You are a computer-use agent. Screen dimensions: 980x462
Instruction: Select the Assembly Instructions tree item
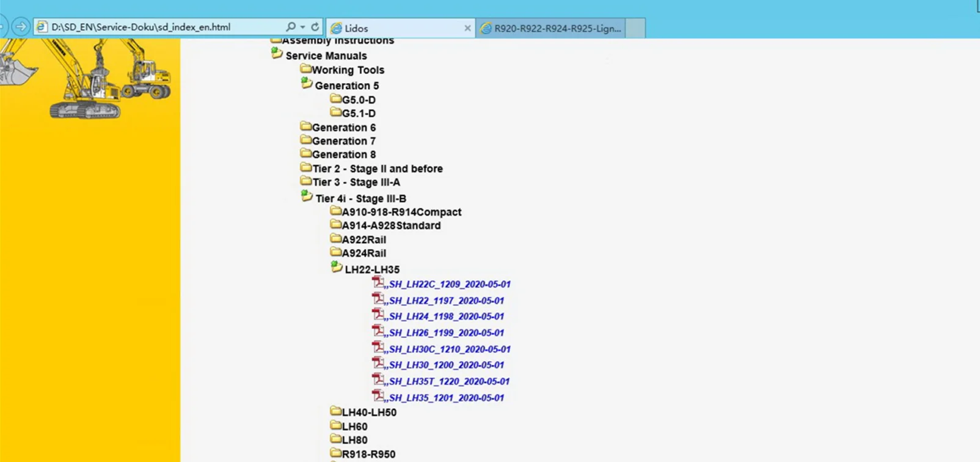[338, 41]
